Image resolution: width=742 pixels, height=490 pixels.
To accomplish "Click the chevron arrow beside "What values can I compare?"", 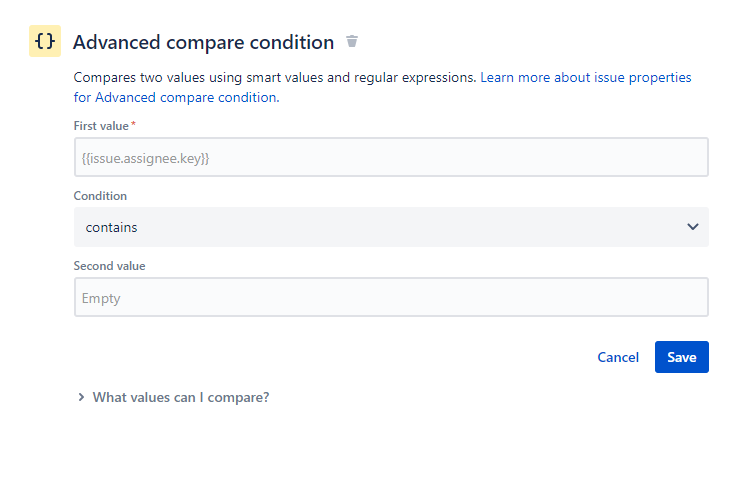I will pyautogui.click(x=81, y=397).
